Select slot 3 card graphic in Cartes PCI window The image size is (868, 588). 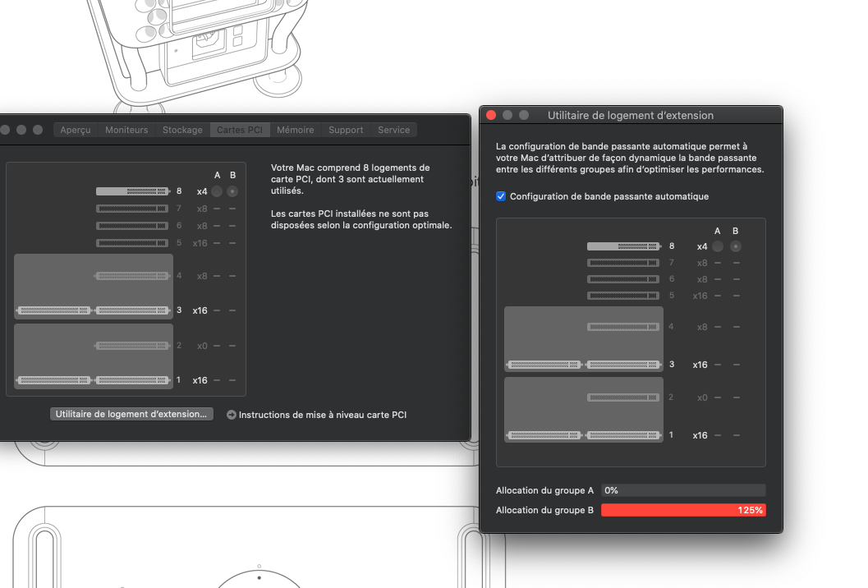tap(93, 310)
